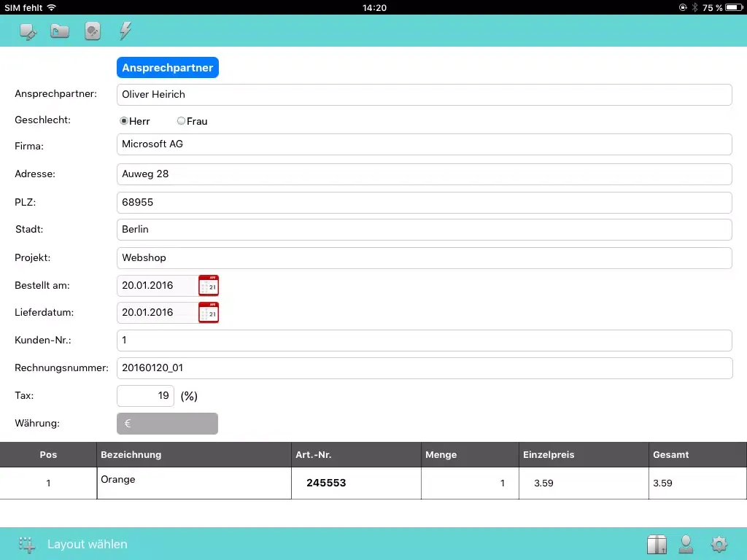This screenshot has width=747, height=560.
Task: Select the Herr radio button
Action: click(x=124, y=121)
